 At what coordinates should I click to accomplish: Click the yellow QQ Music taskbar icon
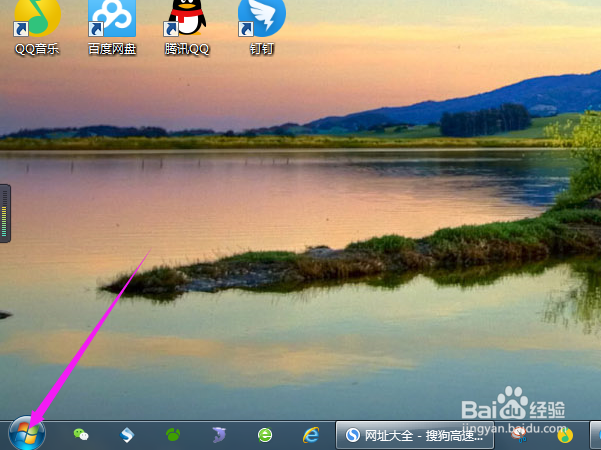tap(565, 435)
